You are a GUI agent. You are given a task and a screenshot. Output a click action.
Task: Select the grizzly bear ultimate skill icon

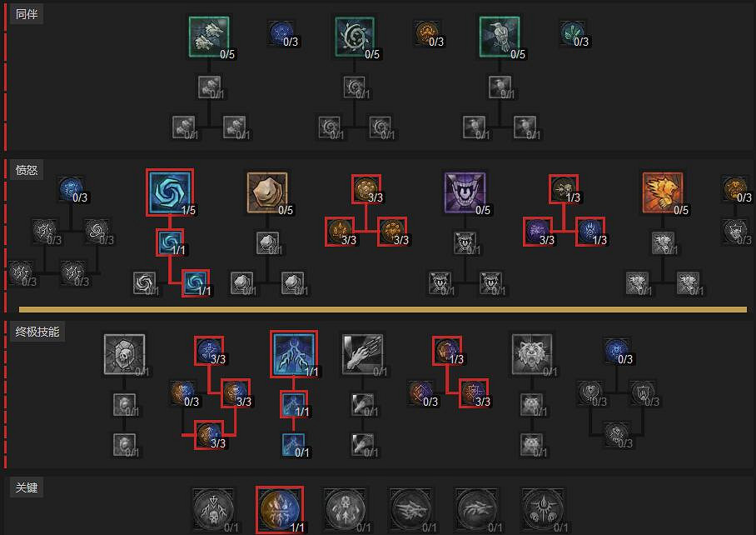532,354
